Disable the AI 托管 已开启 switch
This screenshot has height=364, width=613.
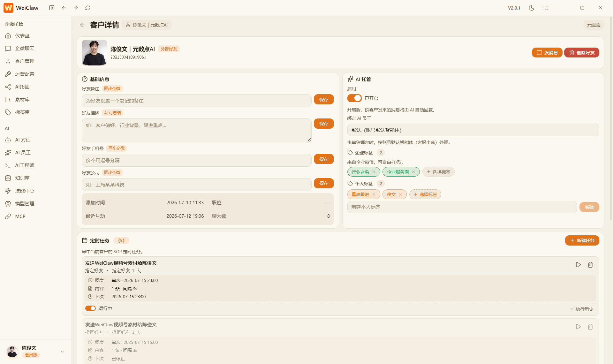pyautogui.click(x=354, y=98)
